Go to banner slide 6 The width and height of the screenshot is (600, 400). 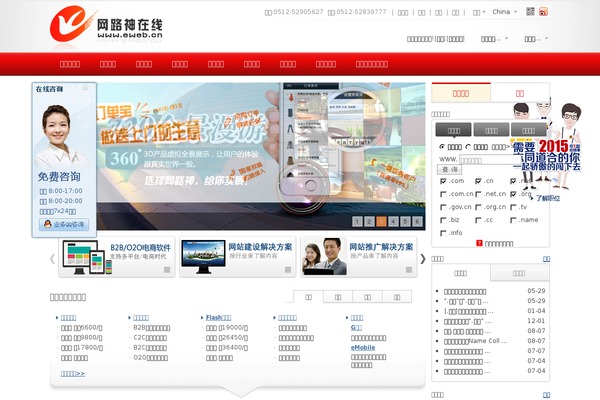pyautogui.click(x=417, y=221)
